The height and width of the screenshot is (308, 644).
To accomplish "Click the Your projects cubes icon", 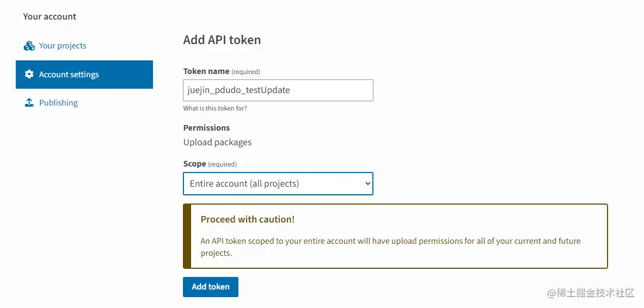I will tap(29, 46).
